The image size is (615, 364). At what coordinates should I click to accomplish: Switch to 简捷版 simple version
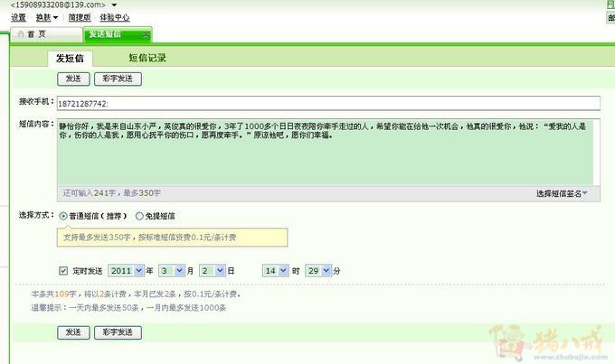click(x=80, y=17)
